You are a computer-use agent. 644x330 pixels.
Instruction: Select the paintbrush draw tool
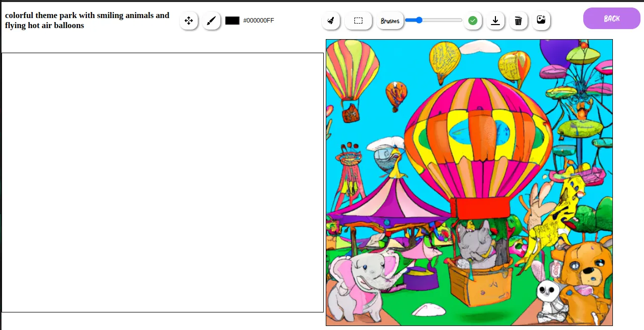211,21
